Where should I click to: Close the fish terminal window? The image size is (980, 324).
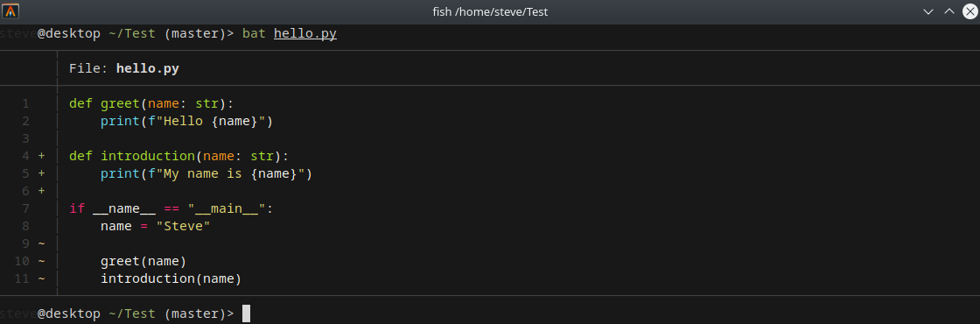969,11
